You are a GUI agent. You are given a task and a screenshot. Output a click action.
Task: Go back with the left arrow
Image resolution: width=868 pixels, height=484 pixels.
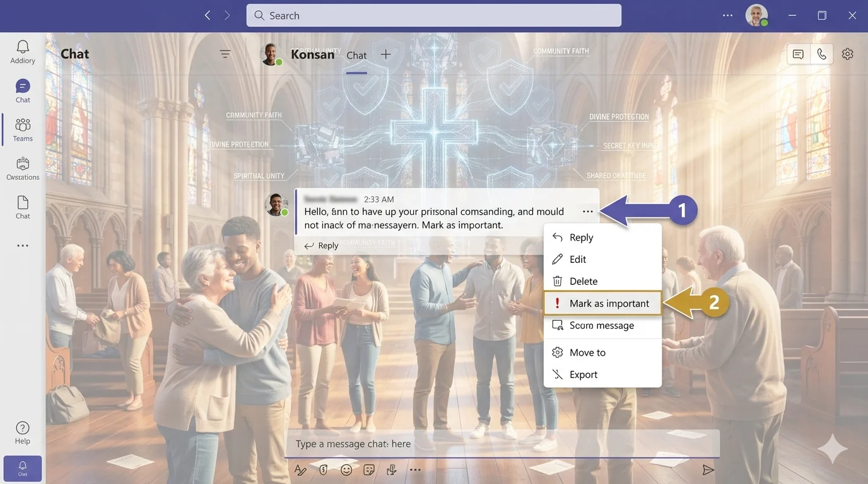point(208,15)
